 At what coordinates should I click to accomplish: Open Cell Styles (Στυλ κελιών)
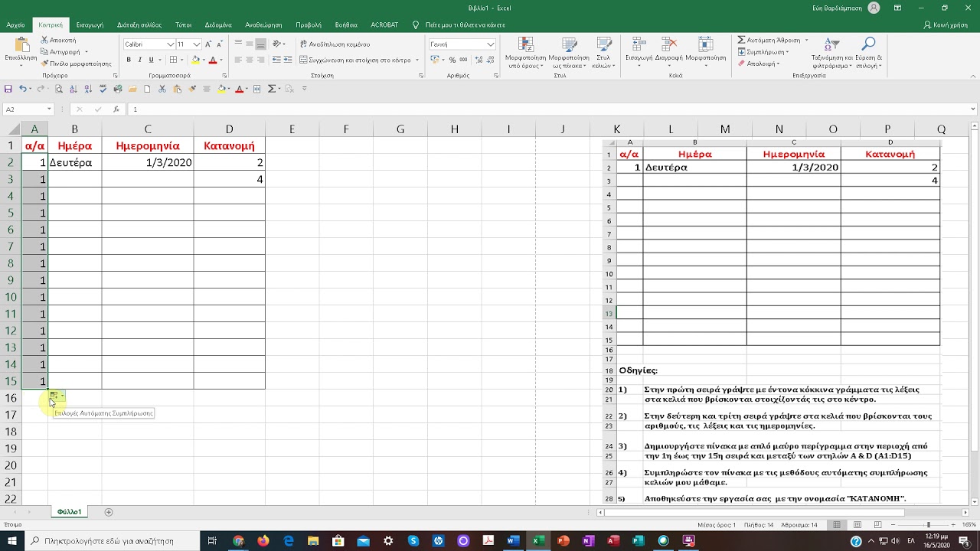603,52
